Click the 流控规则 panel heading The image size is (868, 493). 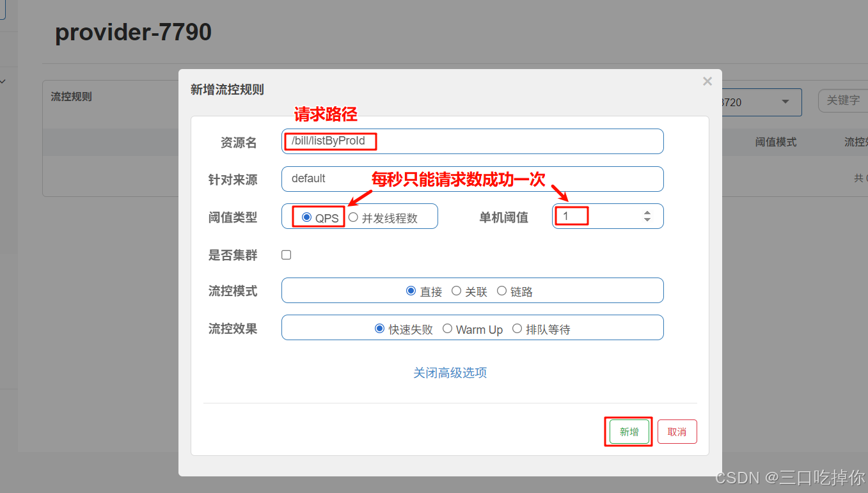[x=71, y=97]
